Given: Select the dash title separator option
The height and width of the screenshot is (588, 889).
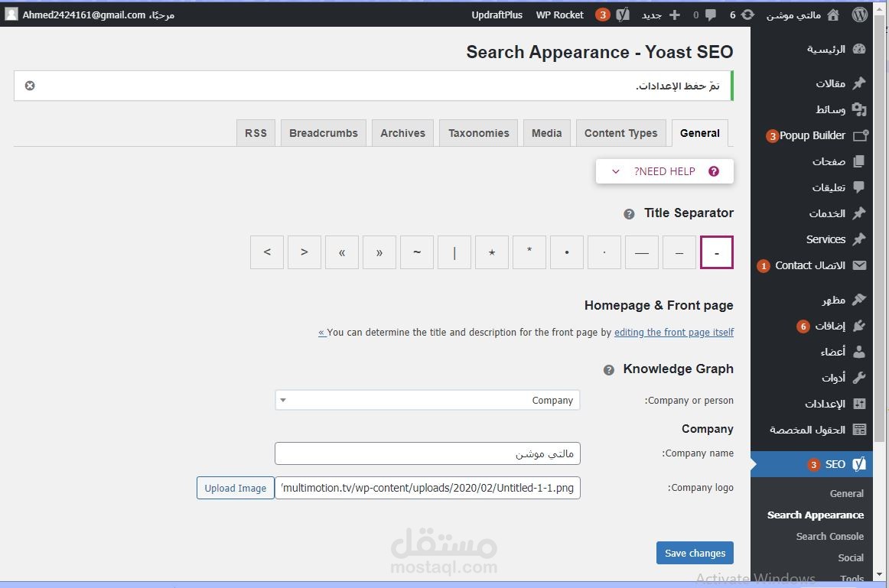Looking at the screenshot, I should [x=717, y=252].
